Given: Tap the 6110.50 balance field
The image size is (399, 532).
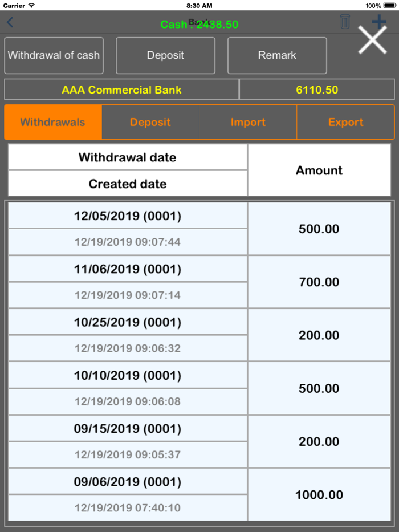Looking at the screenshot, I should click(317, 90).
